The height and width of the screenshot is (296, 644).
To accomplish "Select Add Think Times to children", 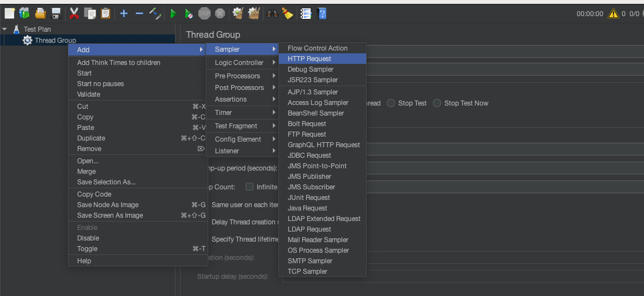I will 138,63.
